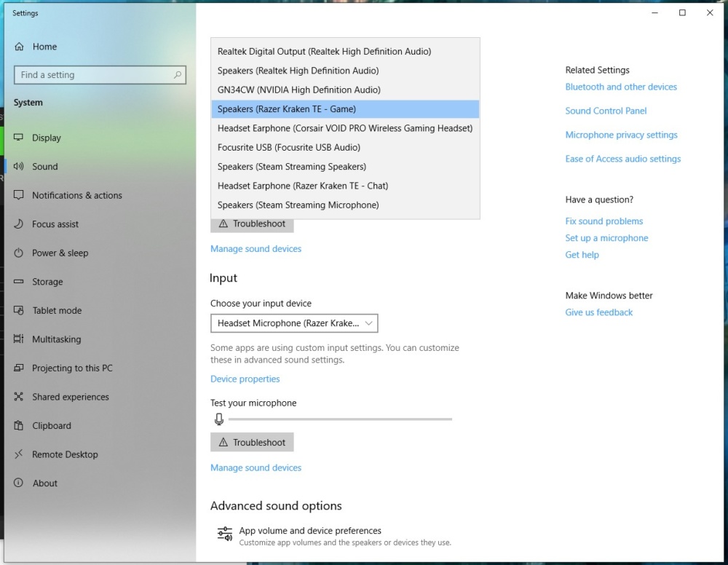Screen dimensions: 728x565
Task: Click the Storage drive icon
Action: pos(19,281)
